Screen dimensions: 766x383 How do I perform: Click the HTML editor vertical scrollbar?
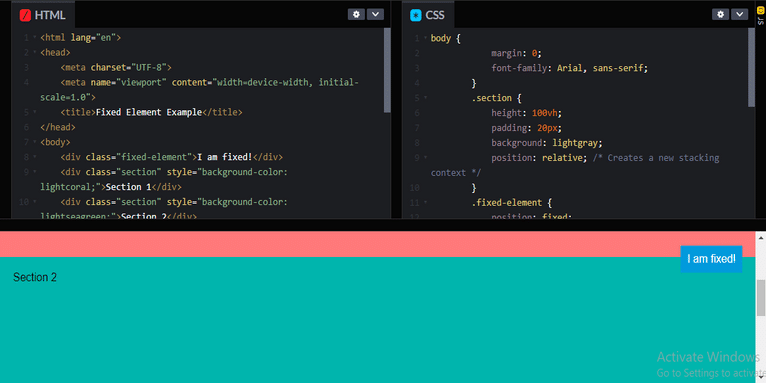[x=387, y=70]
